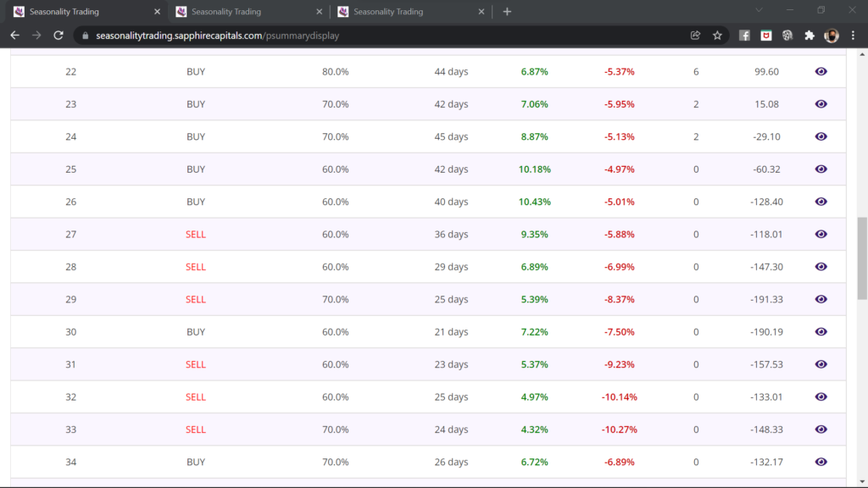Expand the tab search chevron dropdown
Image resolution: width=868 pixels, height=488 pixels.
759,11
